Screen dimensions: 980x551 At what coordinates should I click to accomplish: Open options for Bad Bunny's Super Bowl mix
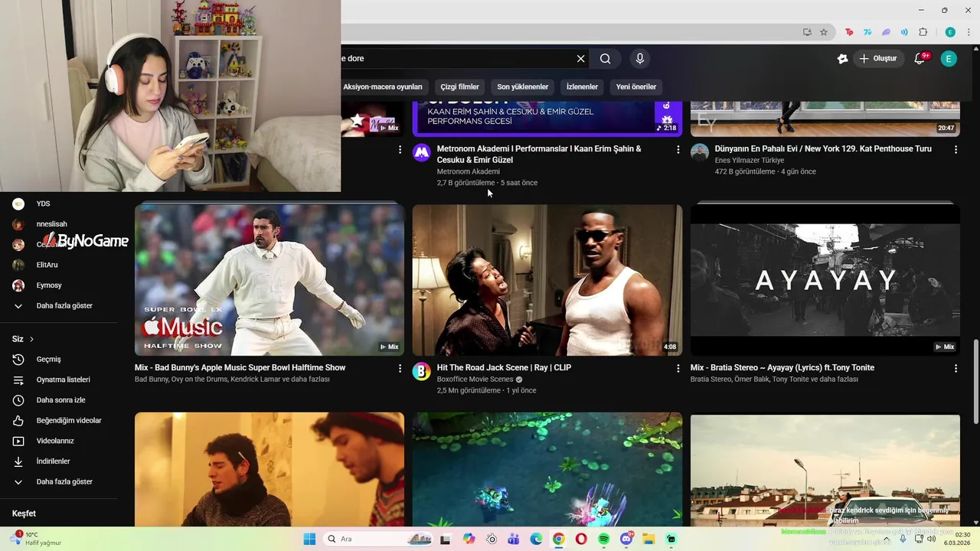coord(400,369)
